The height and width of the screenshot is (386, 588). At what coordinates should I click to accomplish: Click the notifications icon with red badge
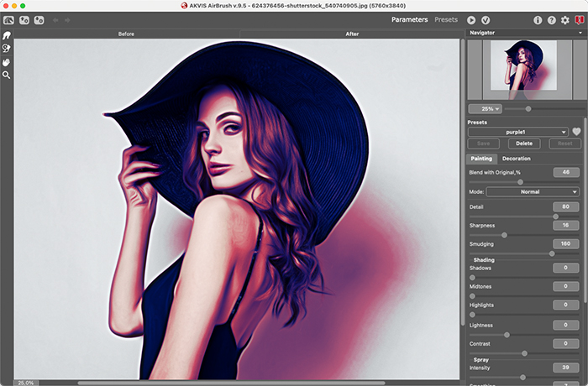579,19
